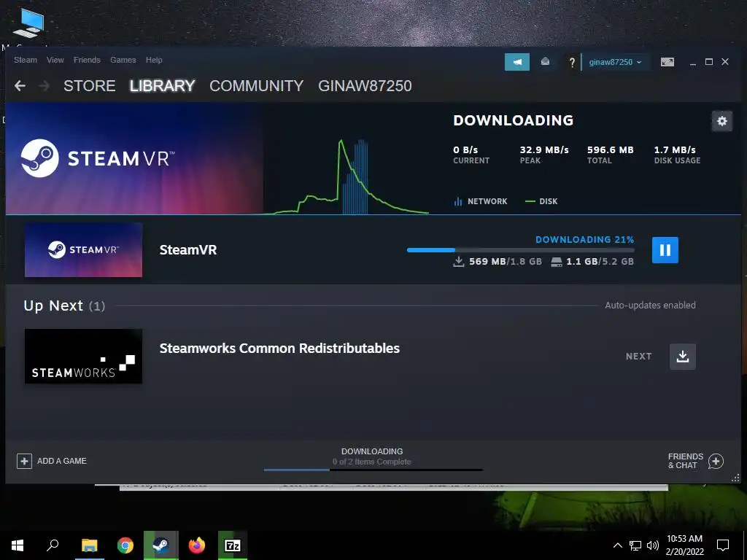Click the 569 MB/1.8 GB download size
This screenshot has width=747, height=560.
tap(498, 262)
